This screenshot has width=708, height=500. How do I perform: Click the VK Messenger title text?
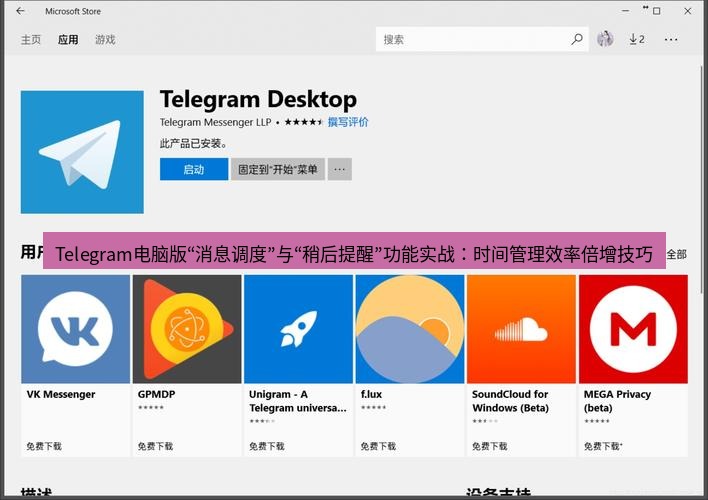pyautogui.click(x=61, y=394)
